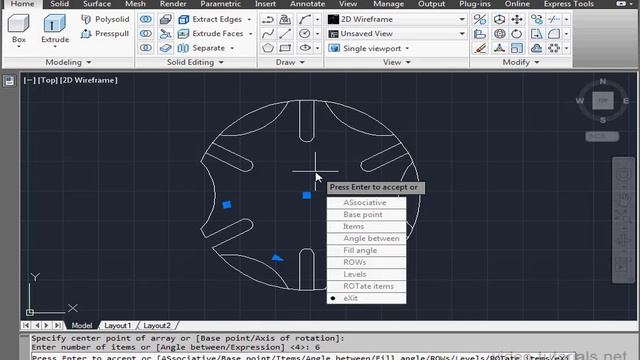Screen dimensions: 640x360
Task: Expand the View panel
Action: (396, 62)
